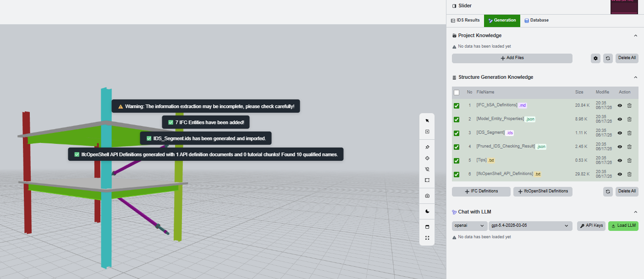Click the [IDS_Segment] .ids file name
The image size is (644, 279).
495,133
